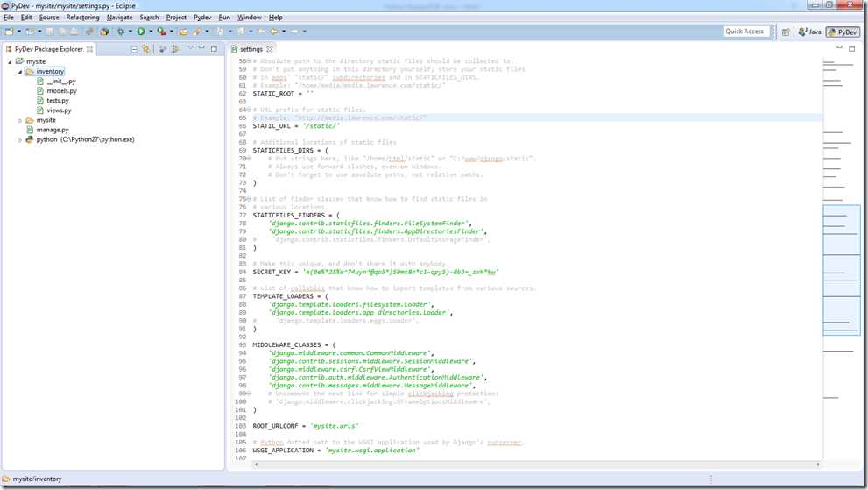
Task: Open the Back history dropdown arrow
Action: pyautogui.click(x=284, y=32)
